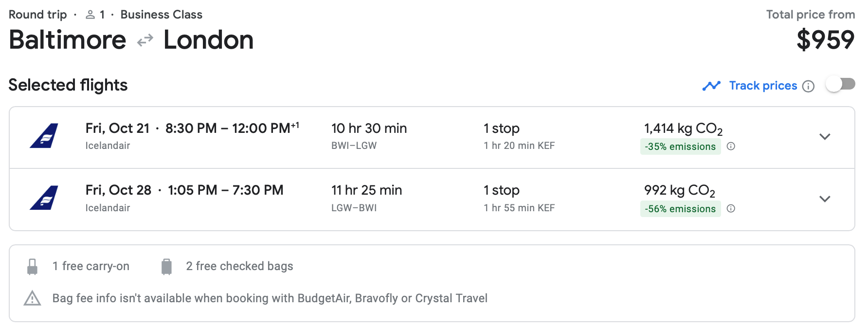This screenshot has height=329, width=868.
Task: Click the Track prices trend line icon
Action: 711,86
